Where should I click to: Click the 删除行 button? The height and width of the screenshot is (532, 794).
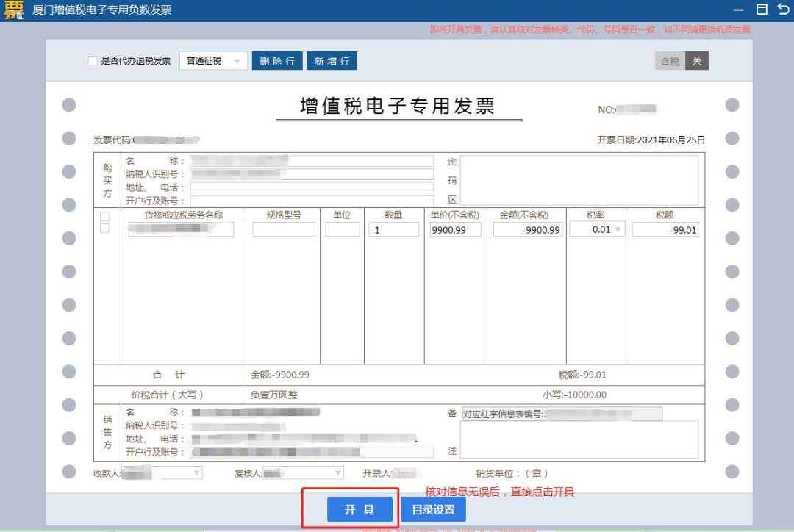click(x=277, y=61)
